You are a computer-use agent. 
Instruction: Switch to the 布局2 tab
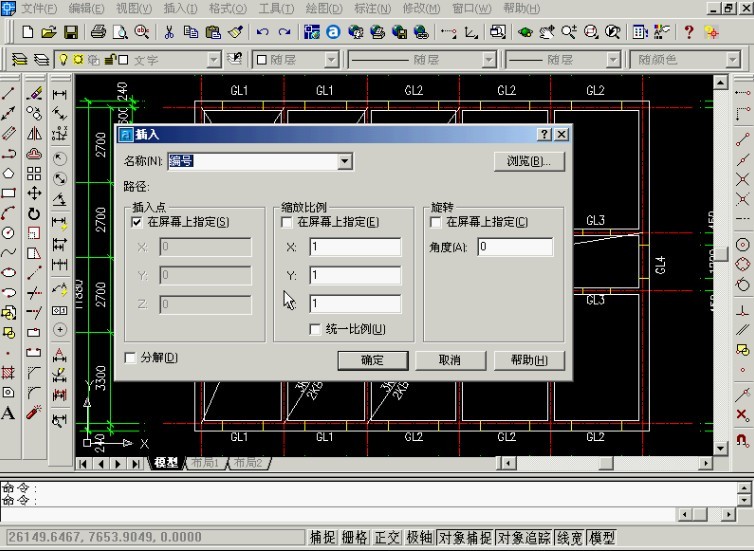pyautogui.click(x=248, y=463)
